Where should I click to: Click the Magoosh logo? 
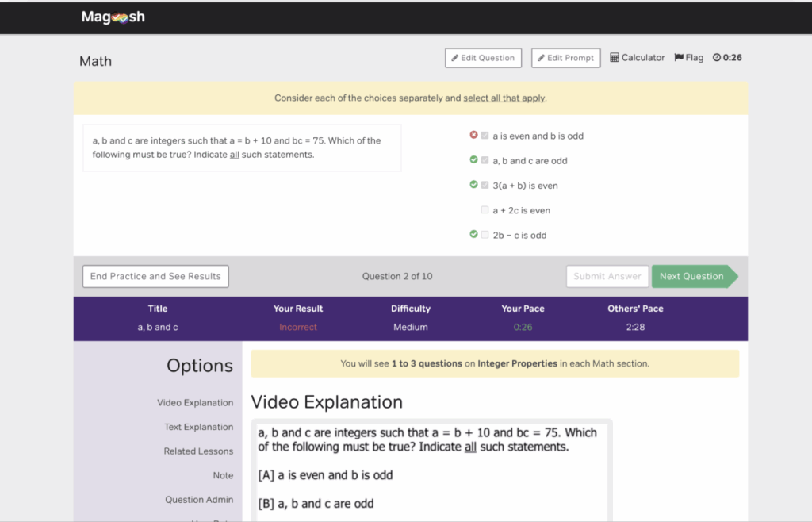tap(113, 17)
